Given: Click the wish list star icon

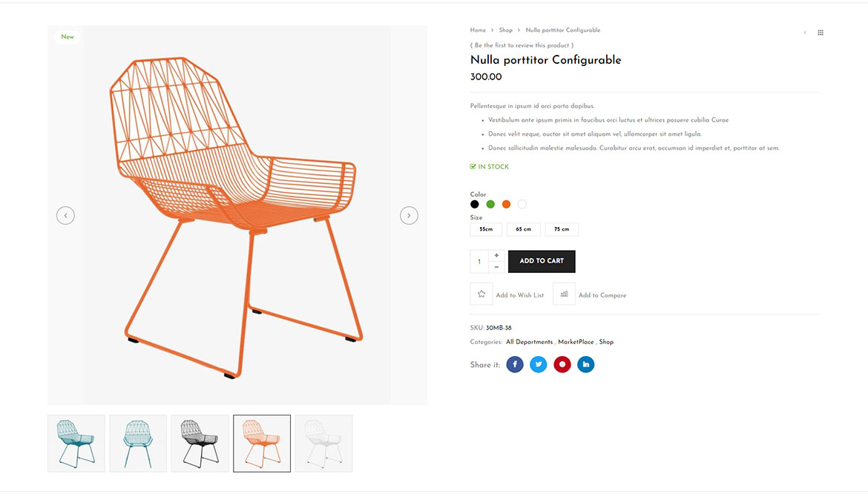Looking at the screenshot, I should click(x=481, y=294).
